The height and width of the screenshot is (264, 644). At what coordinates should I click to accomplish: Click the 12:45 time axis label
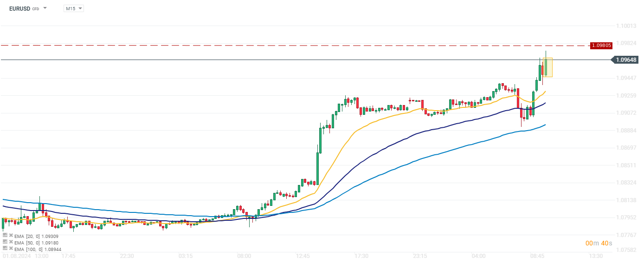pos(303,256)
